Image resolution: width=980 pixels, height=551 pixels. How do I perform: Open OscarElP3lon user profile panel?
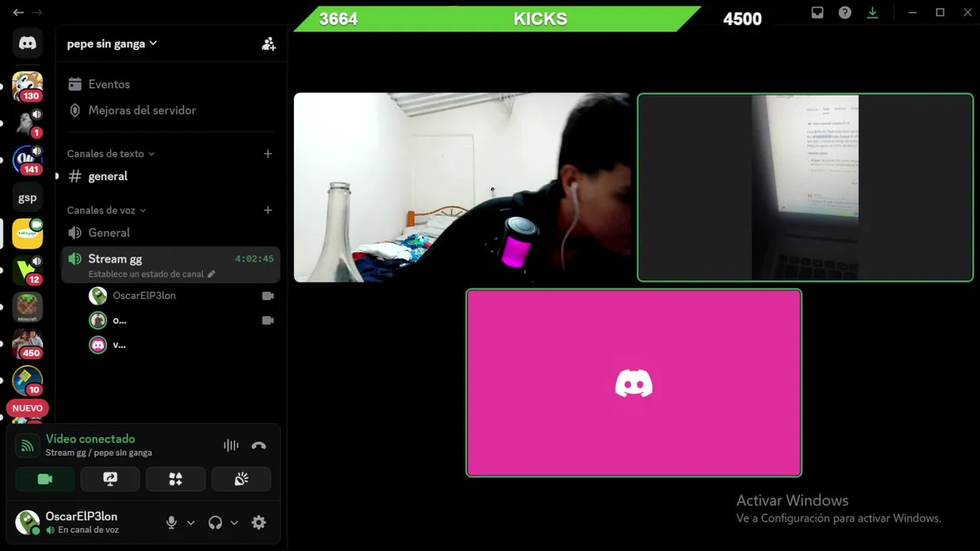[80, 523]
